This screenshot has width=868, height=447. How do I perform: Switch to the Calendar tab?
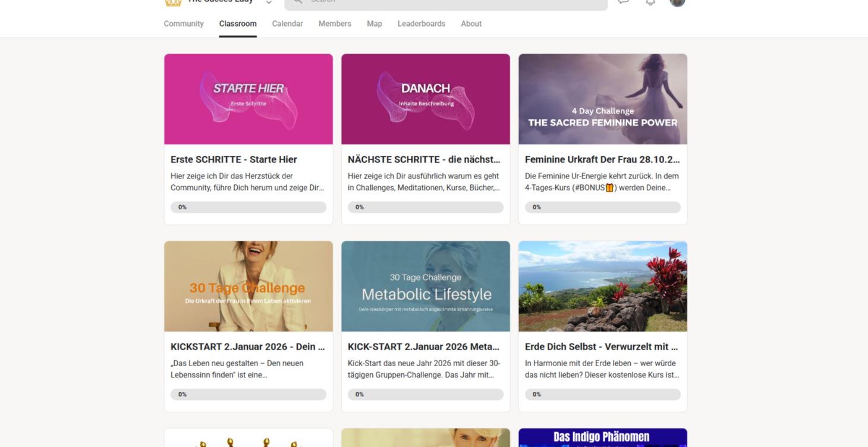coord(288,24)
